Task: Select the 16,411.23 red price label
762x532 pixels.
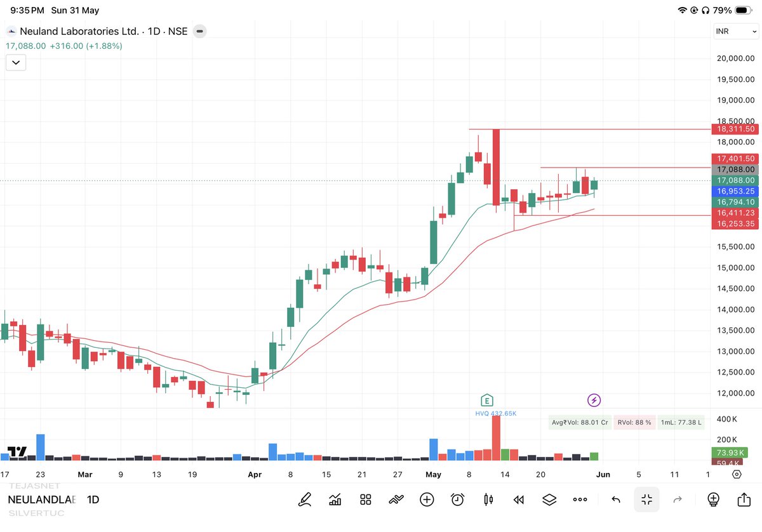Action: click(735, 213)
